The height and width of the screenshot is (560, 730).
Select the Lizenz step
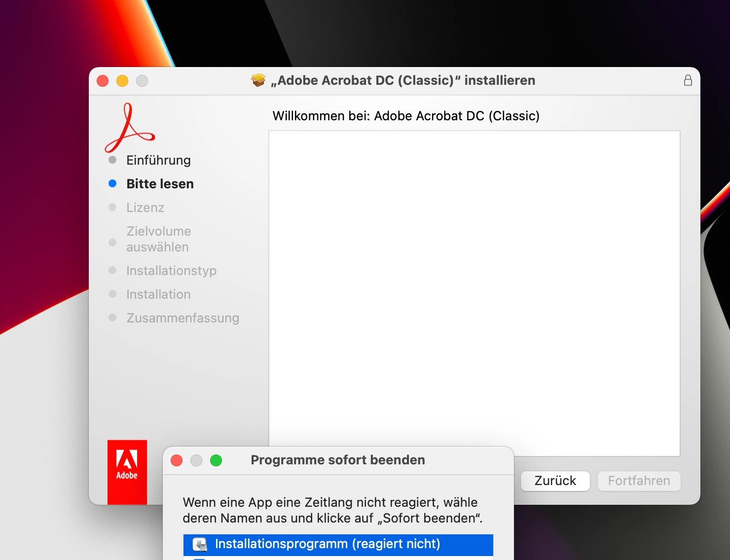coord(145,208)
